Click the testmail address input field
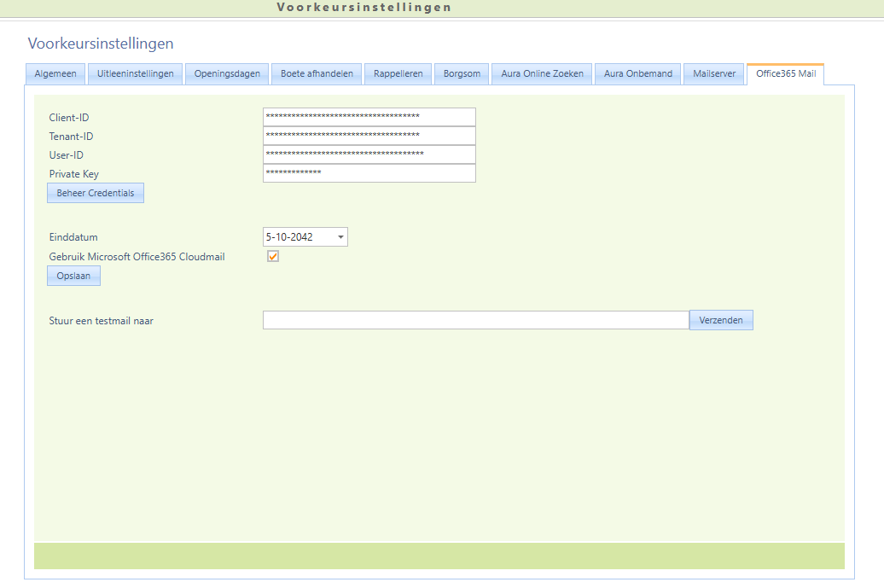Viewport: 884px width, 588px height. coord(475,320)
